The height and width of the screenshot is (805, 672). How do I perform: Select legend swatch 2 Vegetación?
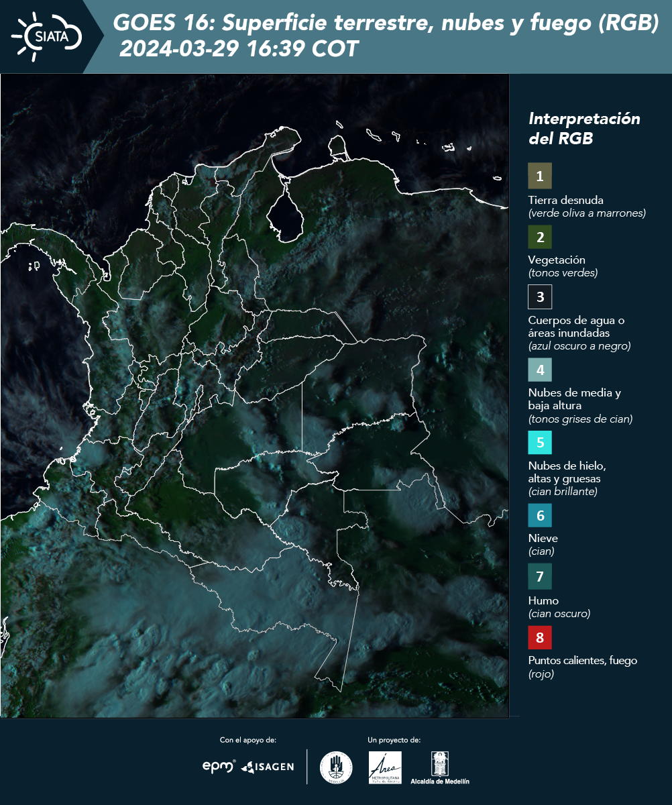[540, 237]
